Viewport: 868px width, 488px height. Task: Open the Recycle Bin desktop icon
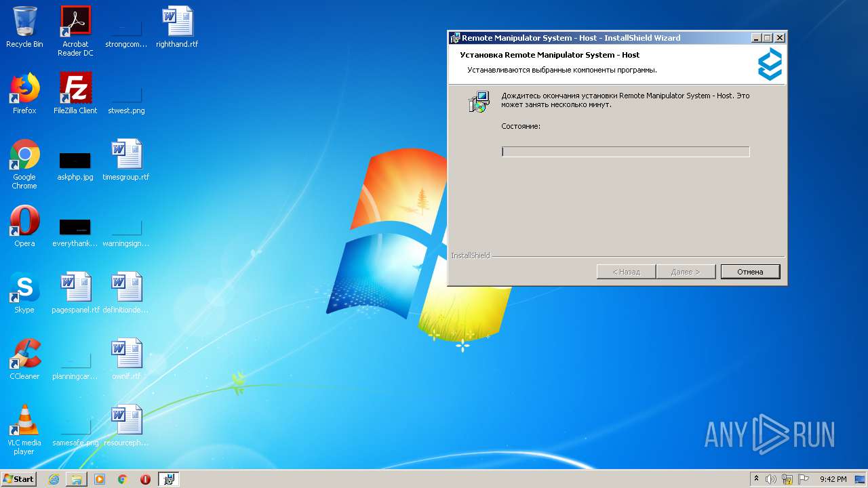coord(24,27)
